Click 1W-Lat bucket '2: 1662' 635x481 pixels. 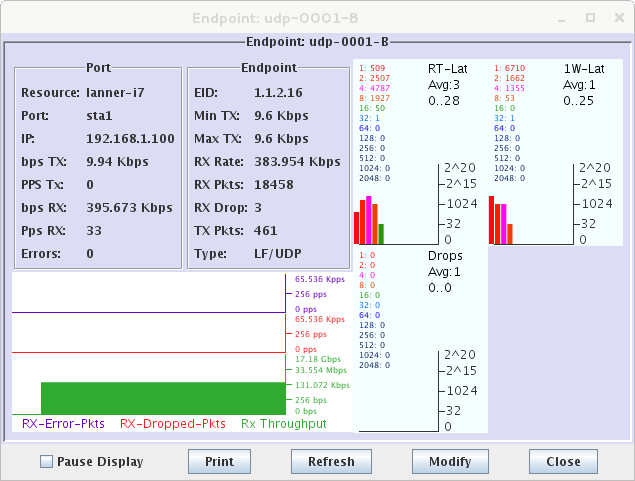click(509, 78)
